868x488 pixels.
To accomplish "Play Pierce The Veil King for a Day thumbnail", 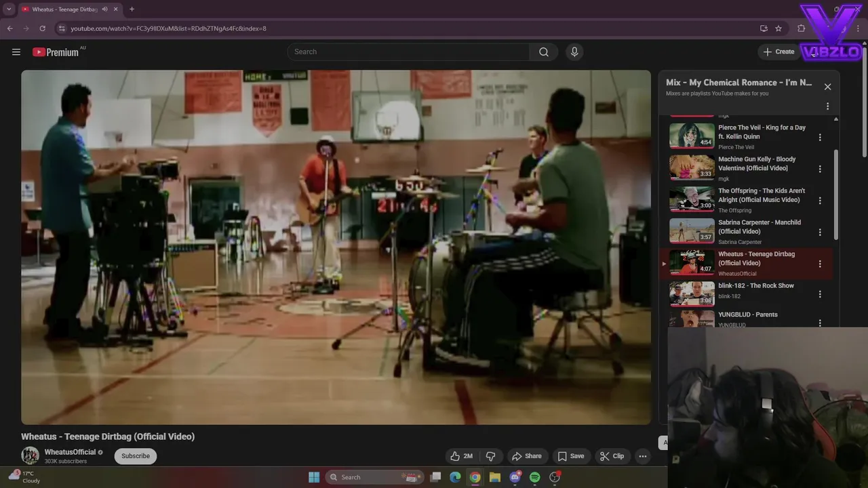I will 692,135.
